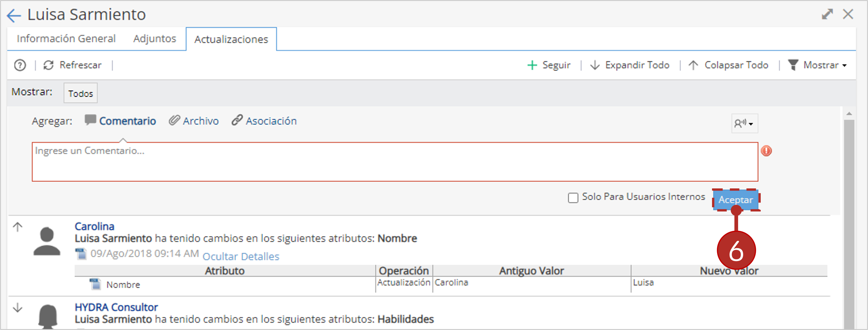Switch to Información General tab

pyautogui.click(x=66, y=39)
